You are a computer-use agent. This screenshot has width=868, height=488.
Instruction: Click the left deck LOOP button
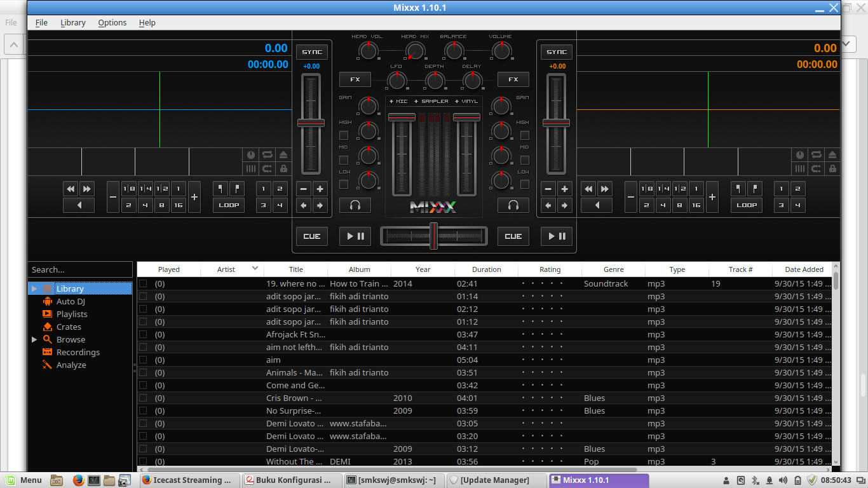(229, 205)
